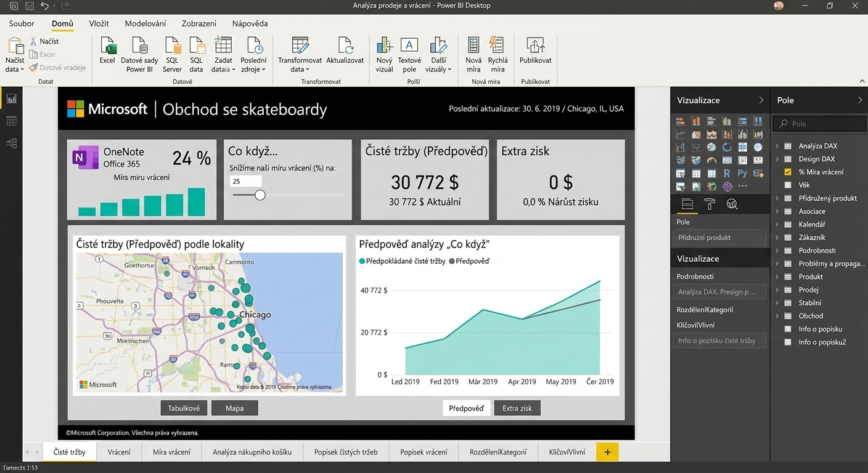Expand the Design DAX table
Screen dimensions: 868x473
(777, 159)
